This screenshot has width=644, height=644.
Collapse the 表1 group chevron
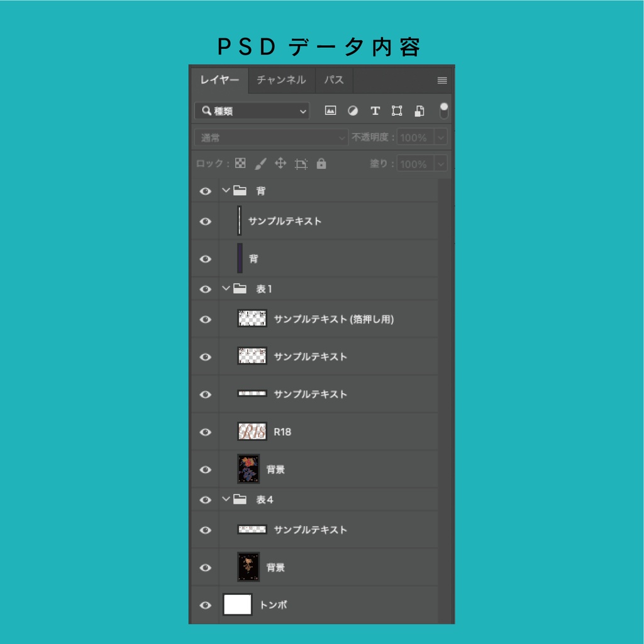point(226,288)
